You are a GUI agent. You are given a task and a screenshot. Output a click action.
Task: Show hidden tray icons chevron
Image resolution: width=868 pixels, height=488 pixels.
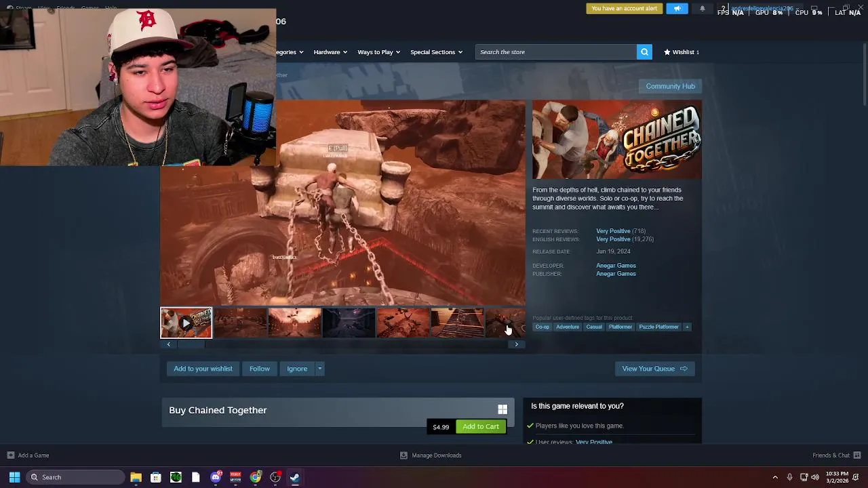coord(775,477)
